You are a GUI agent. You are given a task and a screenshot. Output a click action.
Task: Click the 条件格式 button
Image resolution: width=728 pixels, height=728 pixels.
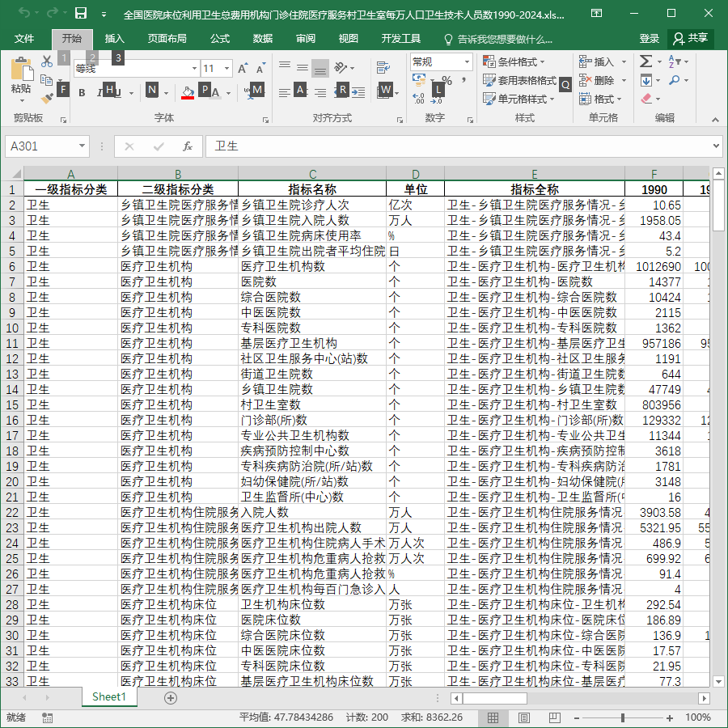pos(514,61)
